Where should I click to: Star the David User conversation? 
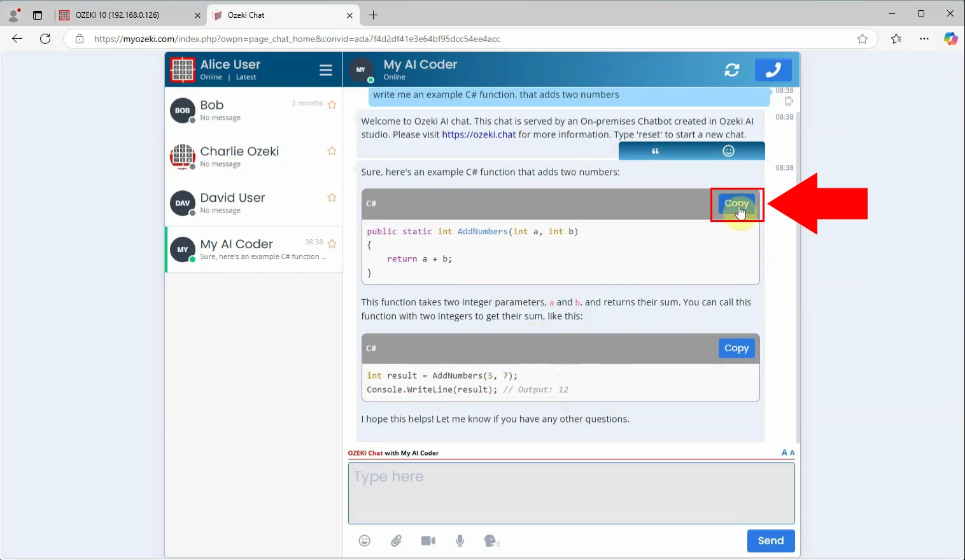[x=332, y=197]
